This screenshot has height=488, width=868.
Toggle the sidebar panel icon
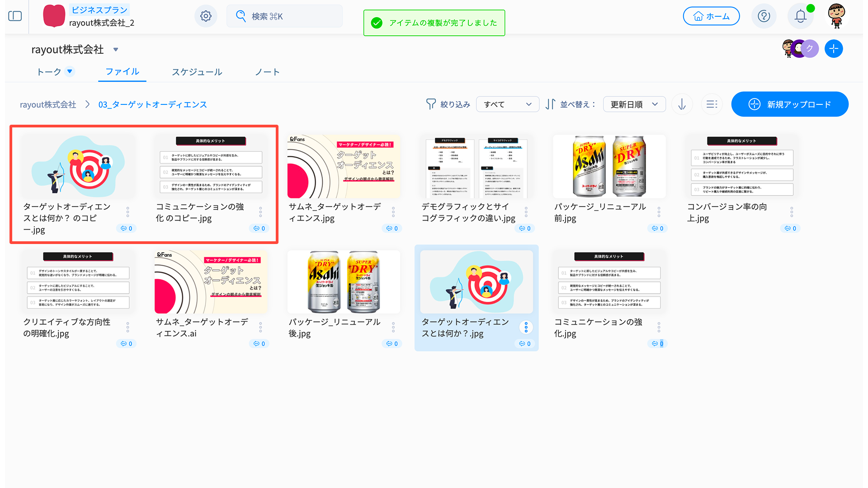click(x=15, y=16)
